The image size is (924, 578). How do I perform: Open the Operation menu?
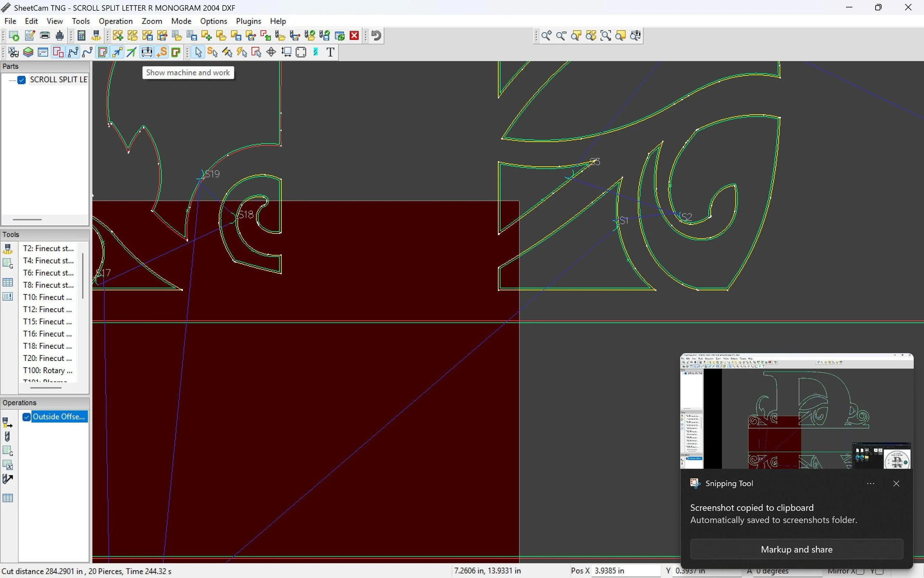116,21
